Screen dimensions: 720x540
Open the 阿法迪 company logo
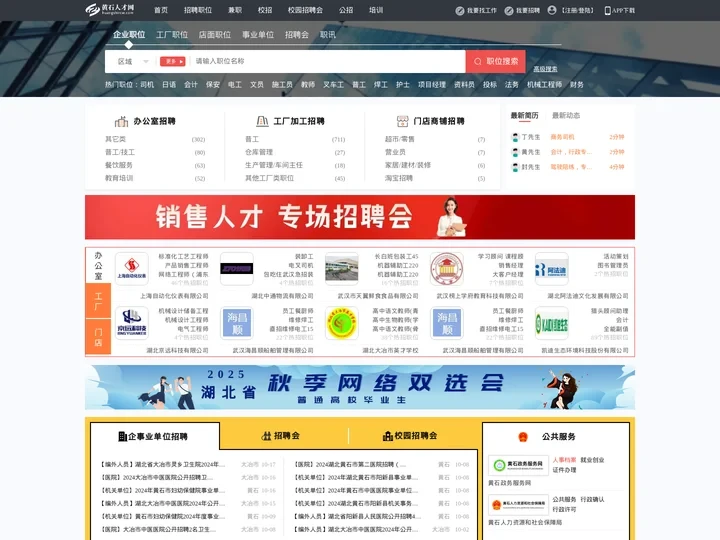point(551,269)
